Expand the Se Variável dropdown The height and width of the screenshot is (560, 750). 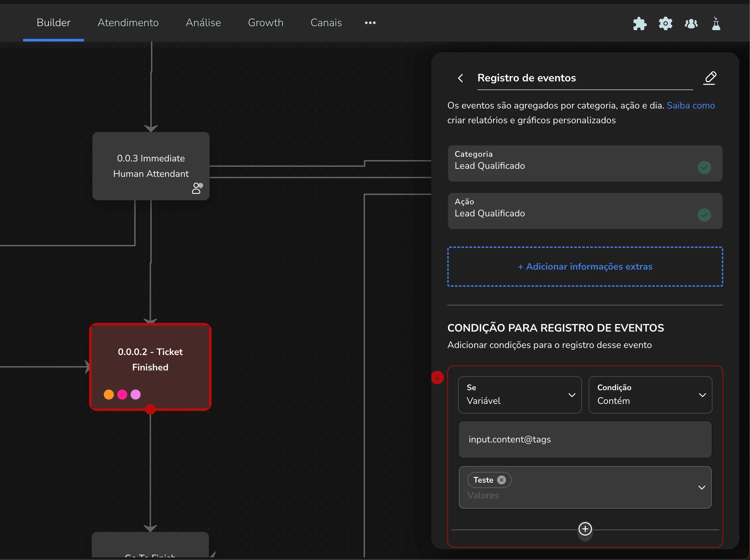[x=520, y=395]
